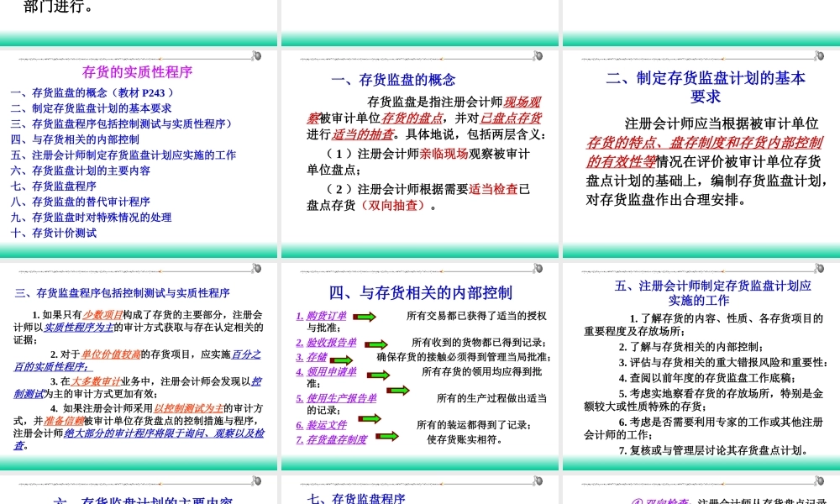
Task: Click red text （双向抽查）
Action: pyautogui.click(x=392, y=205)
